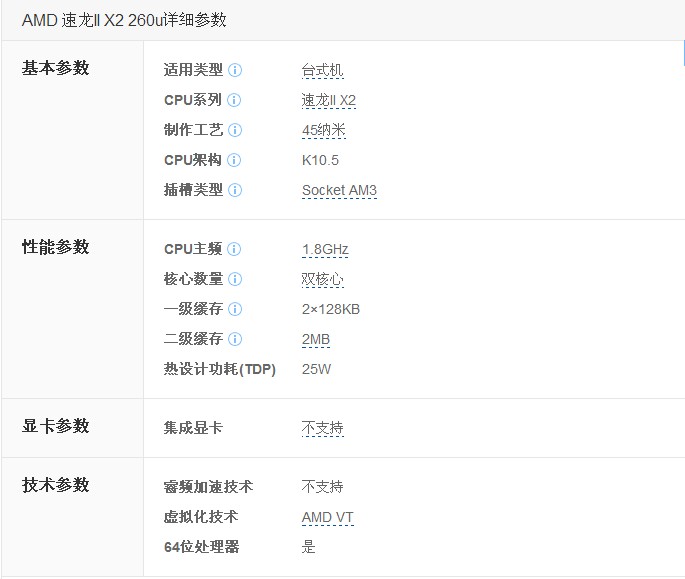Click the 睿频加速技术 label
Viewport: 685px width, 579px height.
tap(208, 486)
